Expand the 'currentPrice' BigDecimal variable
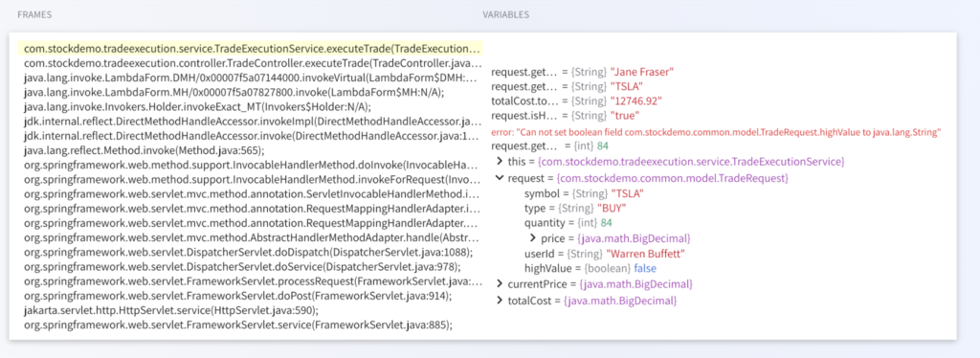 (500, 284)
